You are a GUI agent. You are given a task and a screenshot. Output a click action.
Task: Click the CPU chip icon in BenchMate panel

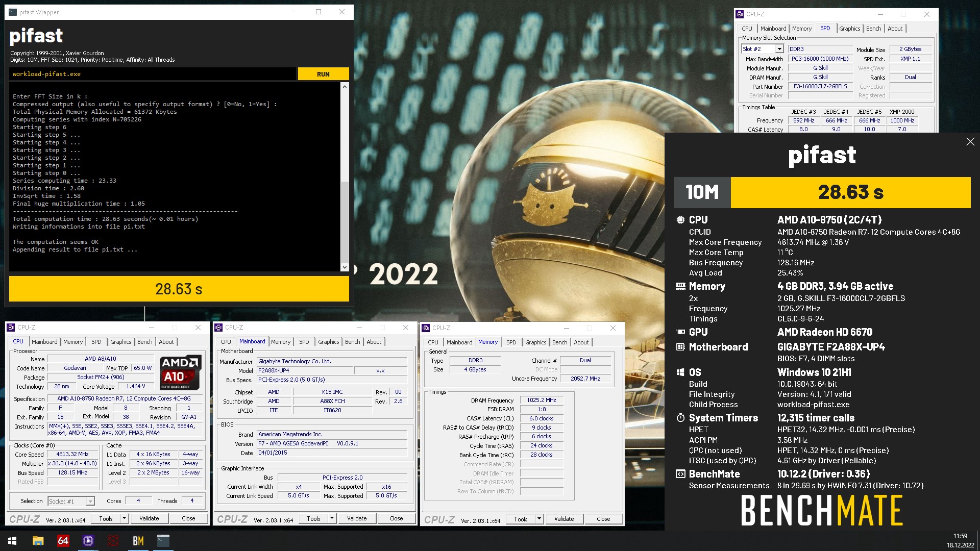(680, 220)
